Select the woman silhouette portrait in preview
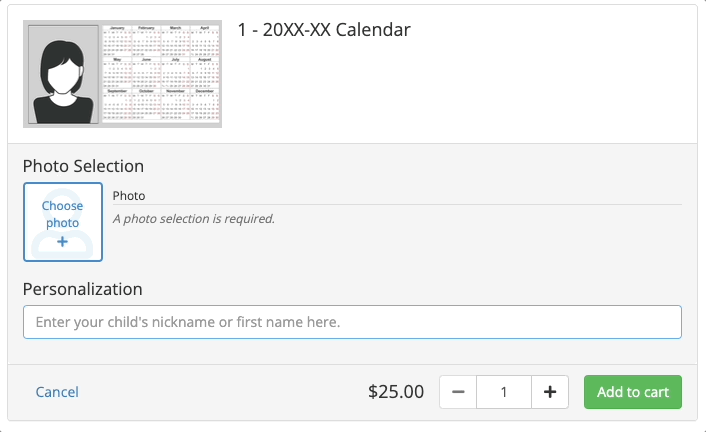This screenshot has width=706, height=432. point(63,74)
